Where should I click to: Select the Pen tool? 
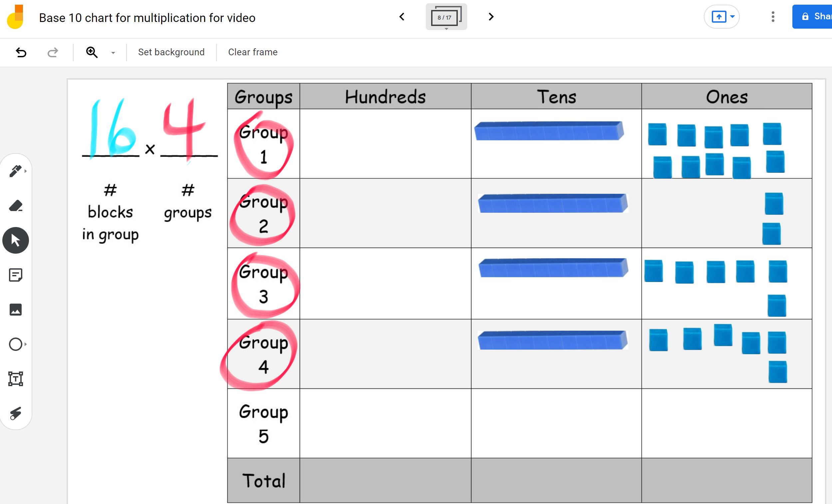[15, 171]
